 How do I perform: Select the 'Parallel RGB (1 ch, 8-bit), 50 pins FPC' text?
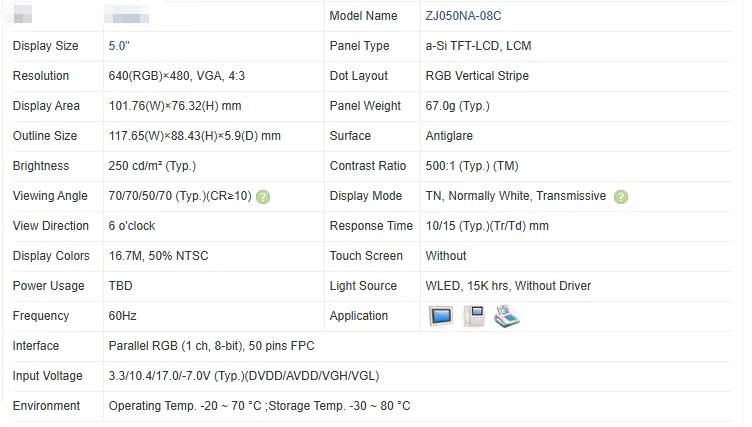point(212,346)
